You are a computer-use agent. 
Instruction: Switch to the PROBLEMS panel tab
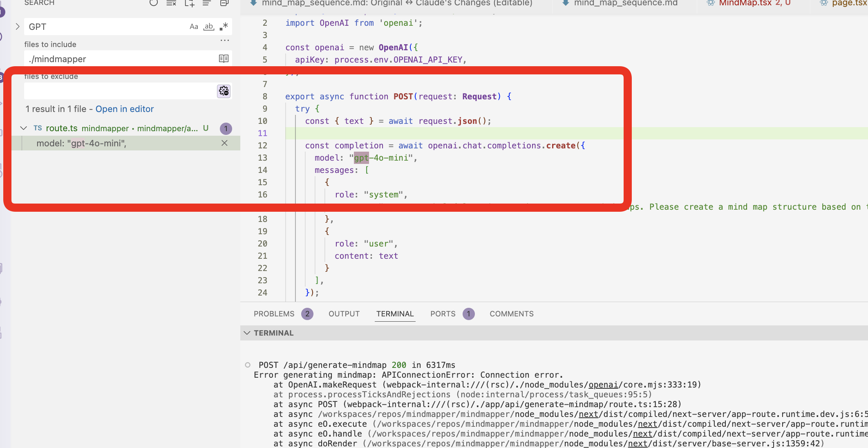coord(274,314)
